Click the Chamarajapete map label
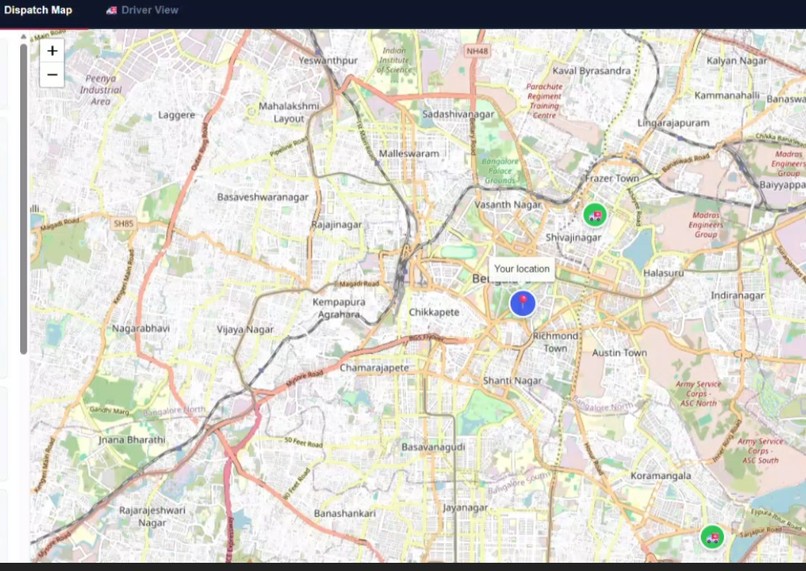This screenshot has width=806, height=571. pos(374,368)
